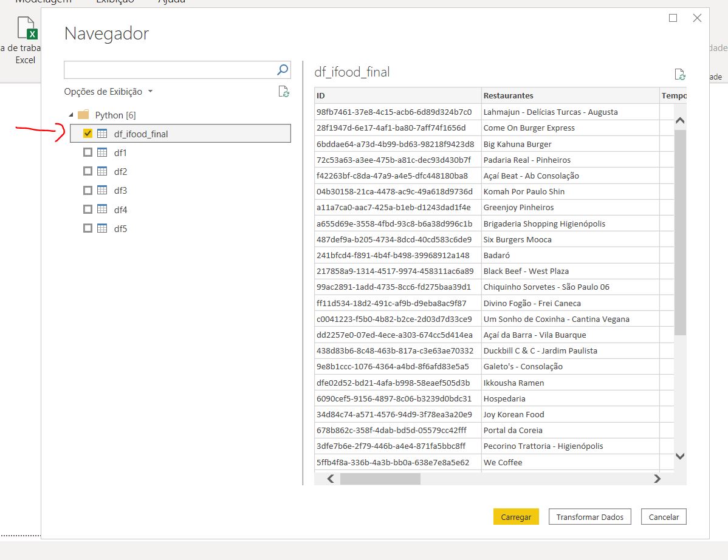This screenshot has width=728, height=560.
Task: Select the df2 tree item label
Action: 120,172
